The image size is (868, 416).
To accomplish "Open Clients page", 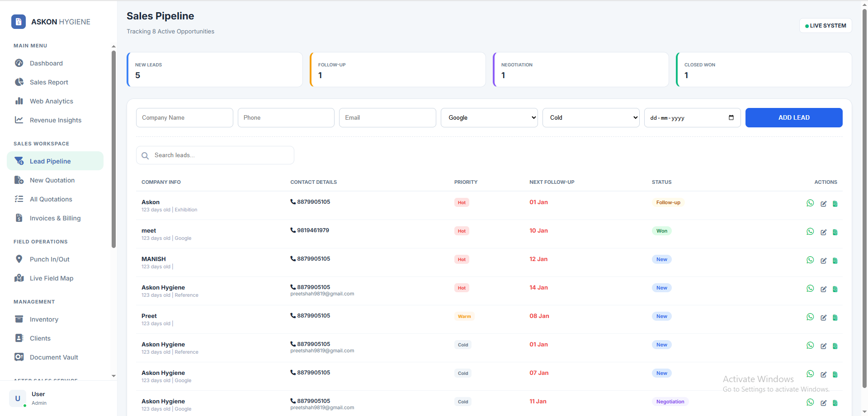I will coord(55,338).
